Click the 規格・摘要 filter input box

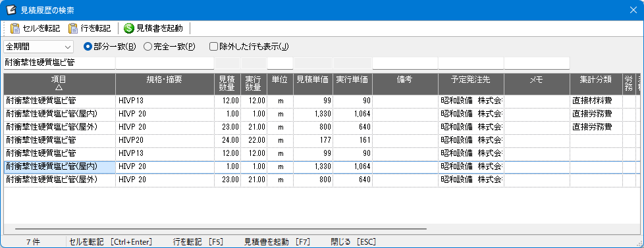[x=165, y=62]
